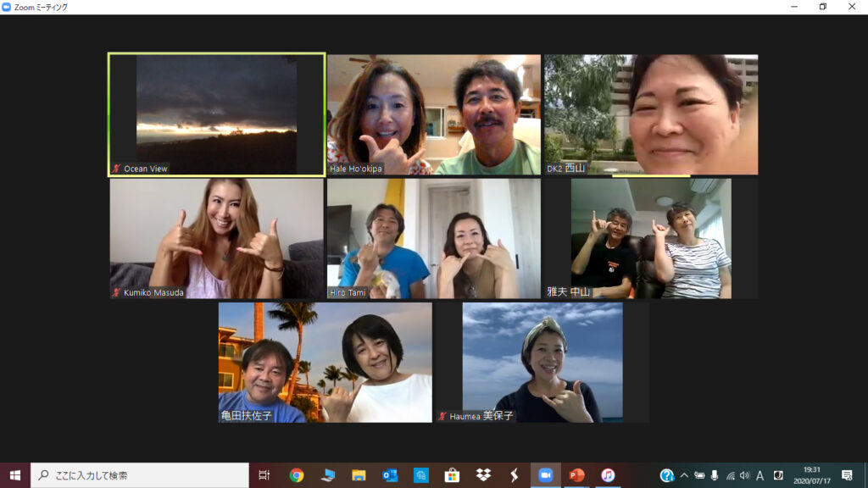Select the Hale Ho'okipa video tile
This screenshot has height=488, width=868.
coord(433,114)
